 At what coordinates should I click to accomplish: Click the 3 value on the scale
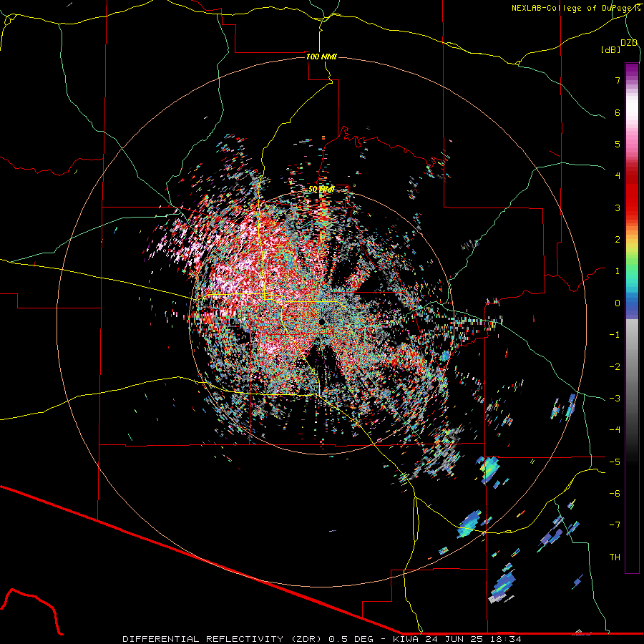(x=618, y=208)
